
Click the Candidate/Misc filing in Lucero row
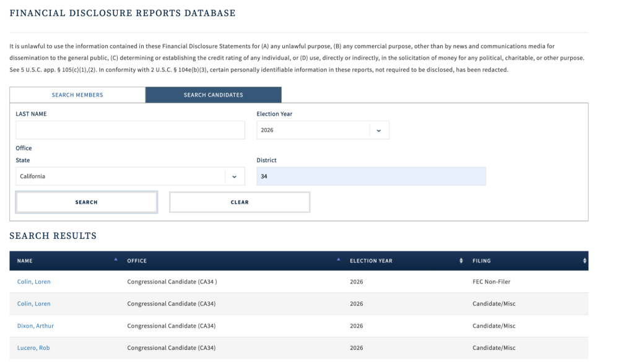494,348
